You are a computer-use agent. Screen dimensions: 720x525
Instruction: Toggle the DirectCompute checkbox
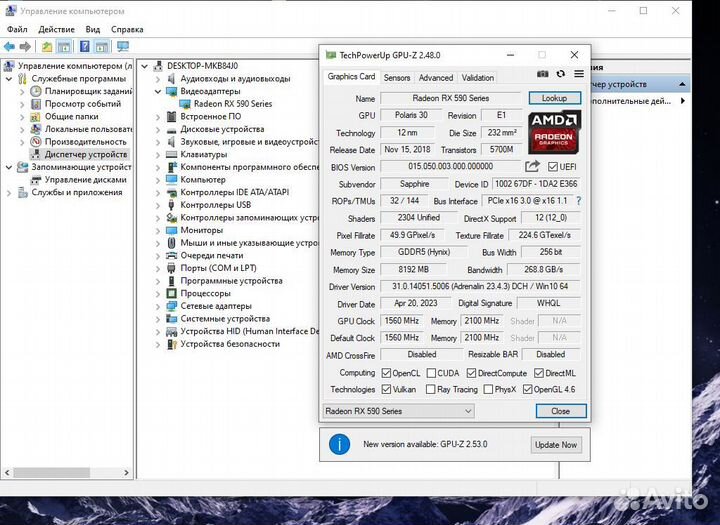point(471,373)
